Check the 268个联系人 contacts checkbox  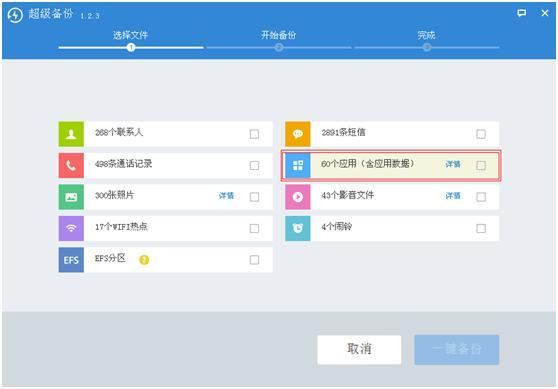click(254, 134)
